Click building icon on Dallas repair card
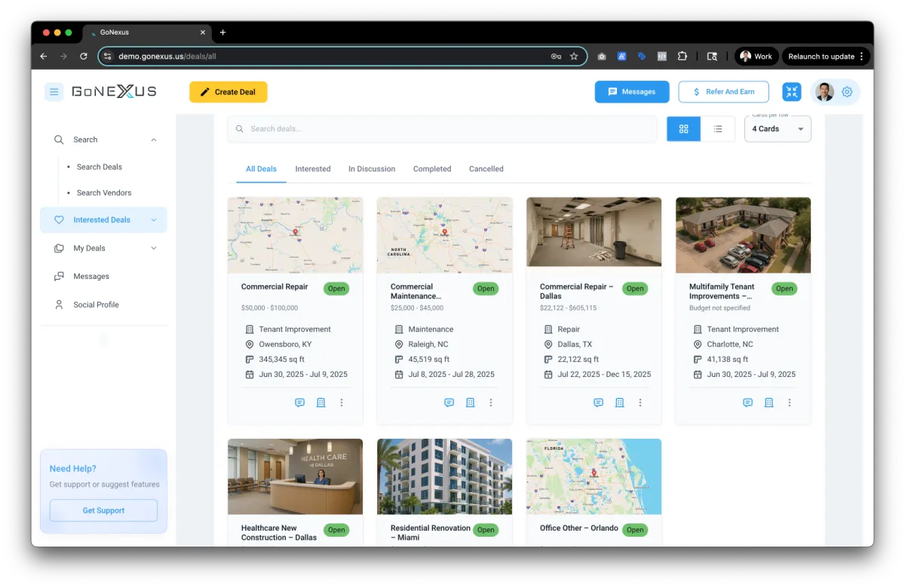Viewport: 905px width, 588px height. click(619, 403)
